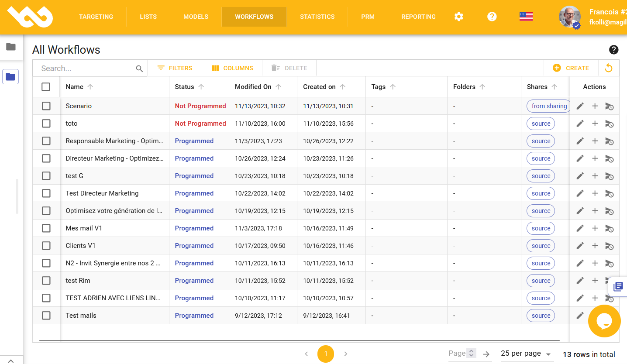Open the chat support bubble
This screenshot has height=364, width=627.
pos(604,321)
